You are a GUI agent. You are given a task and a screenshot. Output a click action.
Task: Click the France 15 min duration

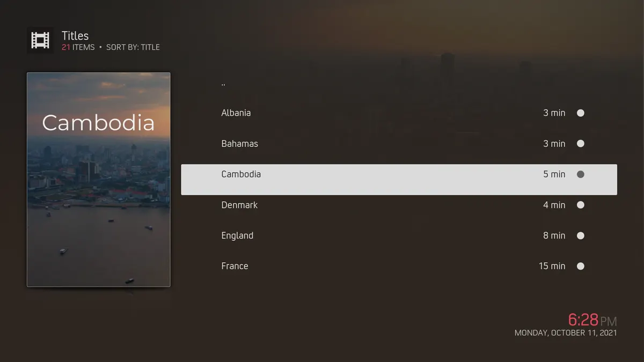[552, 266]
